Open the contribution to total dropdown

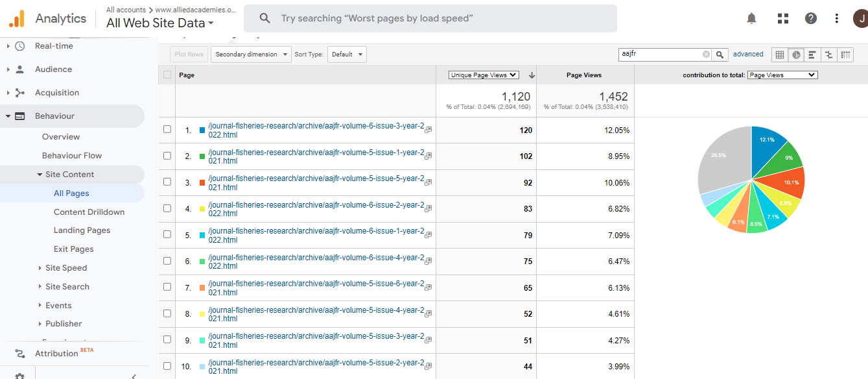[782, 75]
